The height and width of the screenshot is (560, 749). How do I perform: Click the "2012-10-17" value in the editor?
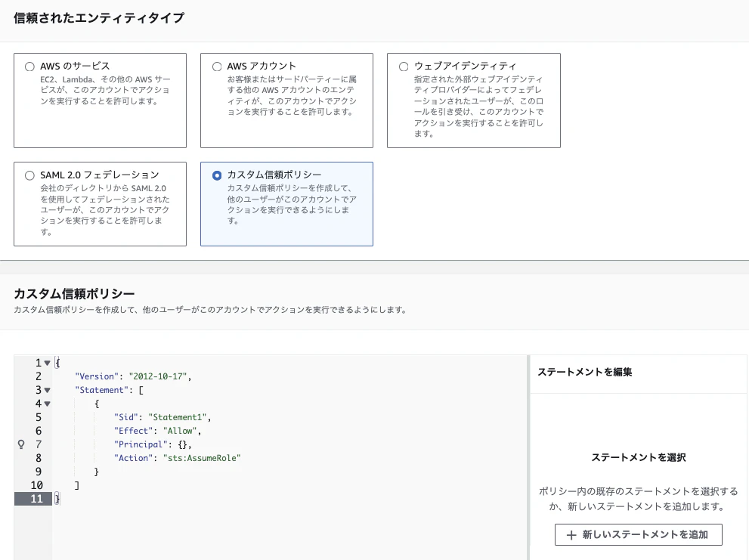tap(158, 376)
